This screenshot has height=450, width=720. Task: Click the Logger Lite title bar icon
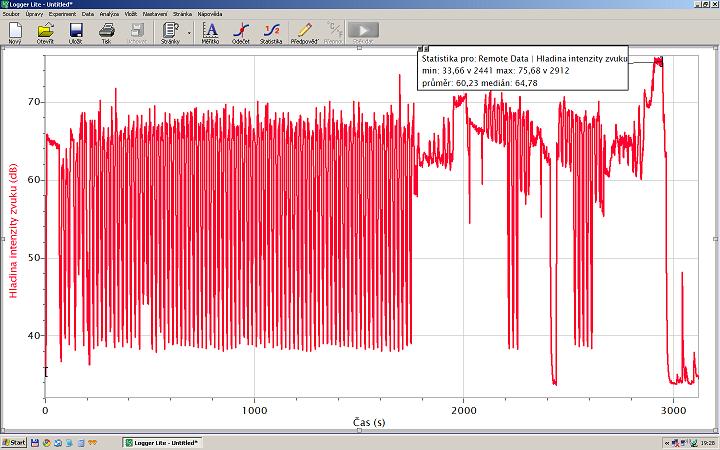(x=5, y=4)
